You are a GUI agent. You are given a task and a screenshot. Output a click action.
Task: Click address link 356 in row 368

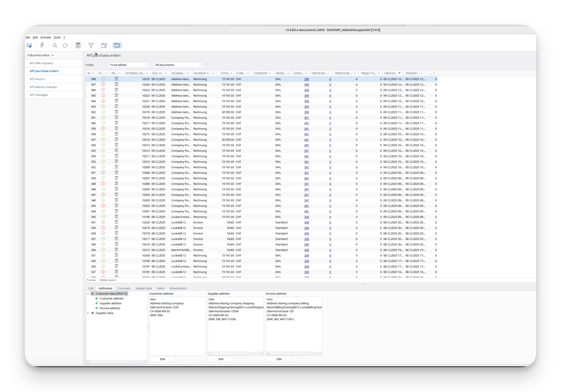(307, 79)
